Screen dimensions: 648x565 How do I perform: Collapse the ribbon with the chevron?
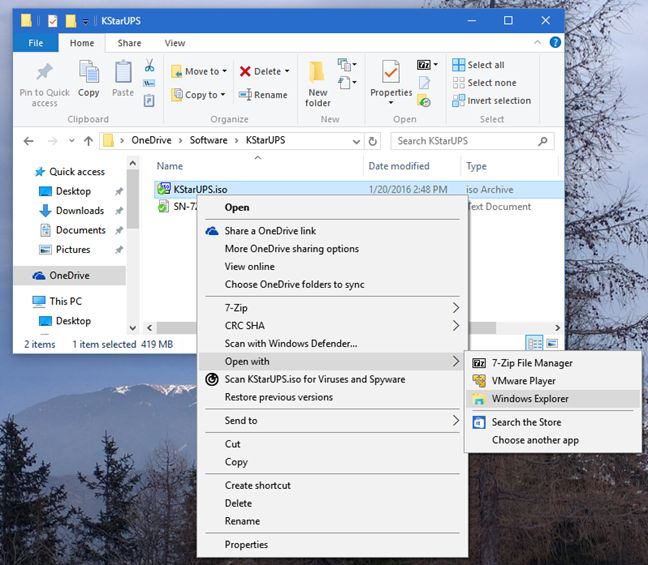click(537, 42)
